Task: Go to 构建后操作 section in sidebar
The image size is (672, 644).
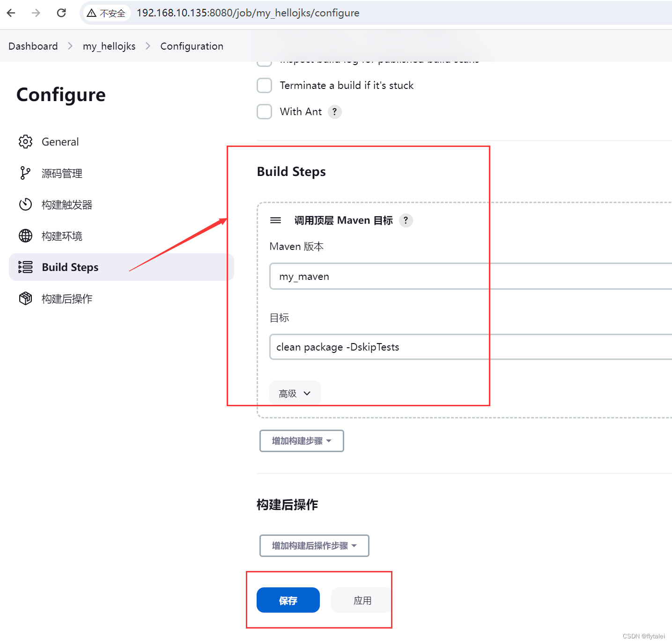Action: [x=67, y=299]
